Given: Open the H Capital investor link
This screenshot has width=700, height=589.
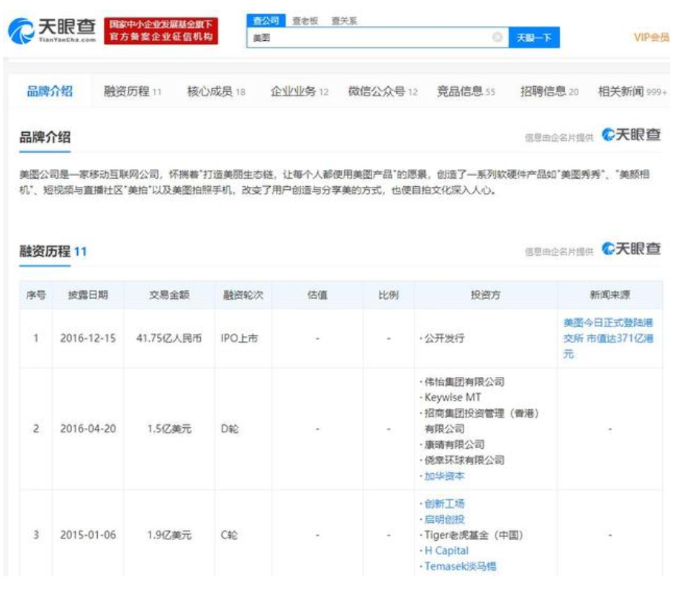Looking at the screenshot, I should (x=446, y=550).
